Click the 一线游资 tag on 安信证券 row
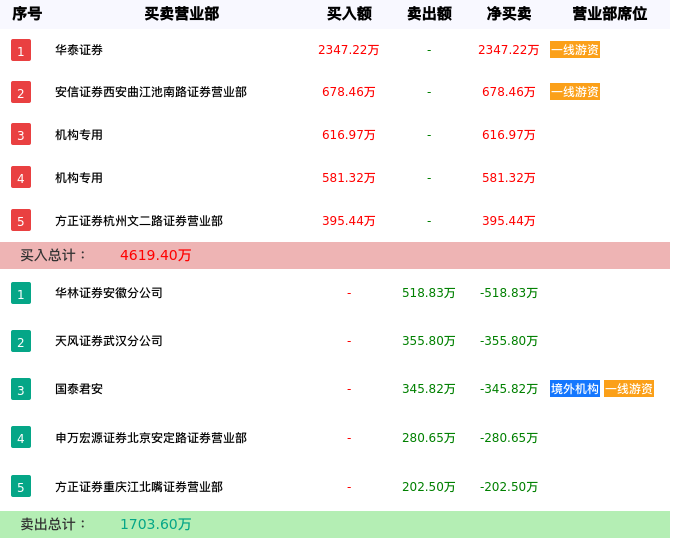676x540 pixels. [x=575, y=92]
